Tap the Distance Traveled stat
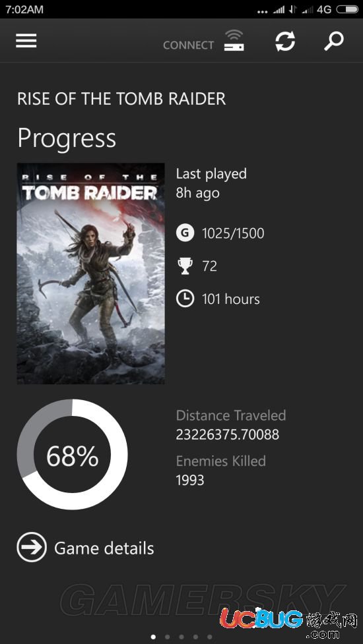The image size is (363, 644). 230,424
